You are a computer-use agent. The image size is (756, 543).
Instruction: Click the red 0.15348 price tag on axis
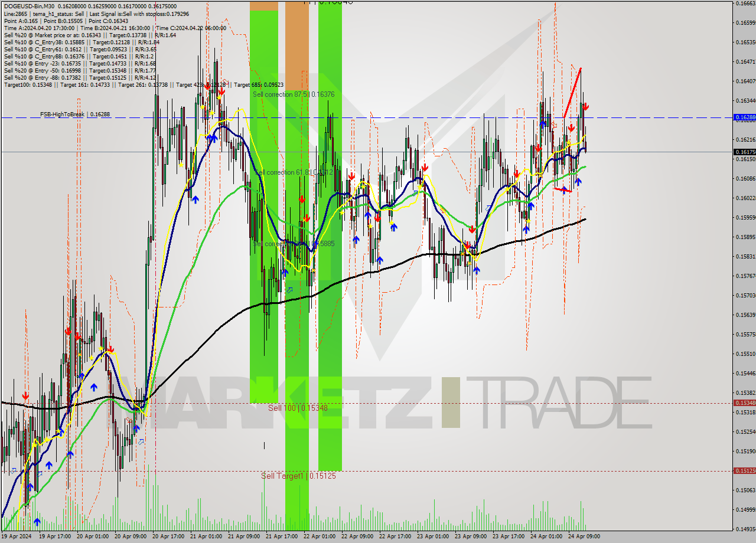744,403
